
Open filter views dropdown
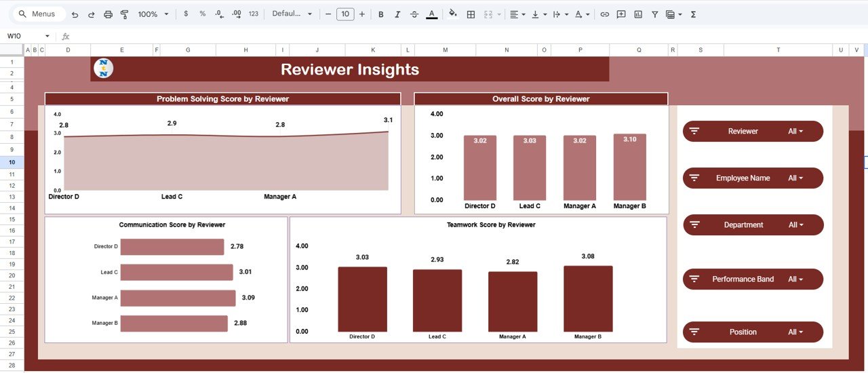pos(673,14)
